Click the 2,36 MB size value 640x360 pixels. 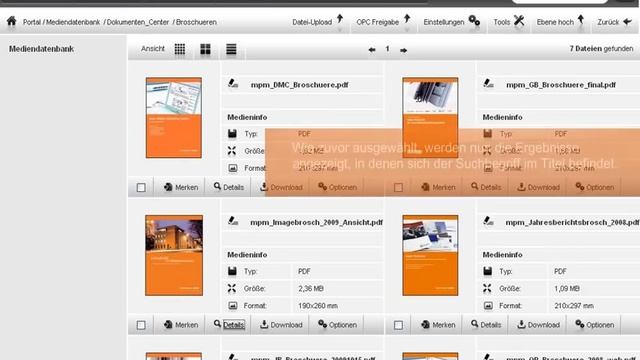coord(311,289)
